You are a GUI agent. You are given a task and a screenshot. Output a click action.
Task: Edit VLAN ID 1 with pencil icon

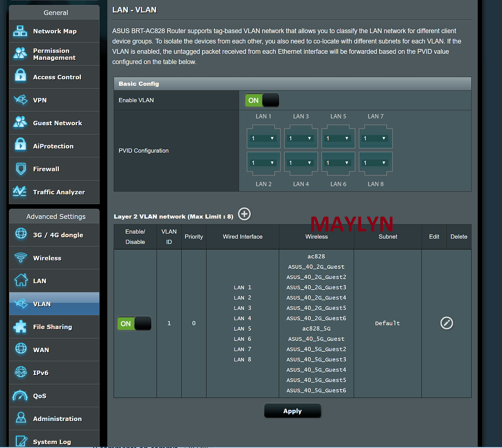pyautogui.click(x=446, y=323)
